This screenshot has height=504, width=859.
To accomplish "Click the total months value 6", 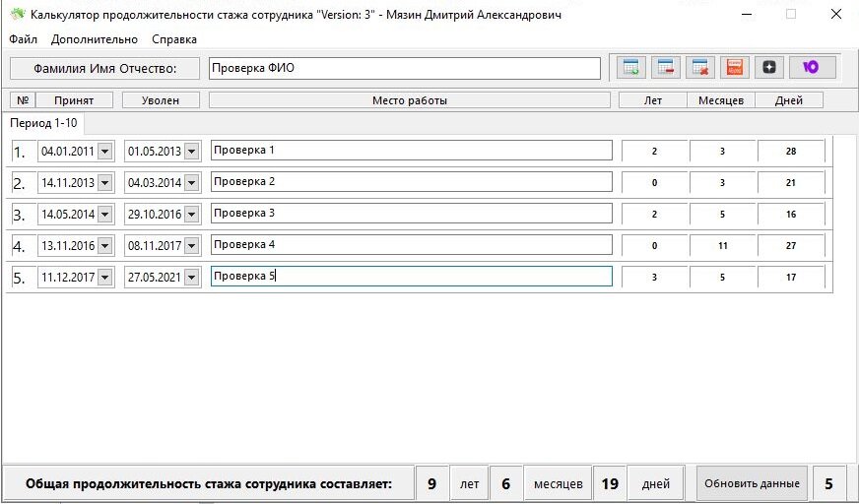I will (505, 483).
